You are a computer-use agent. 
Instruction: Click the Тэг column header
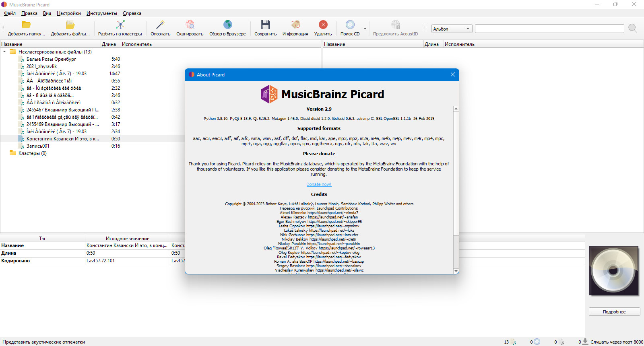click(x=43, y=239)
